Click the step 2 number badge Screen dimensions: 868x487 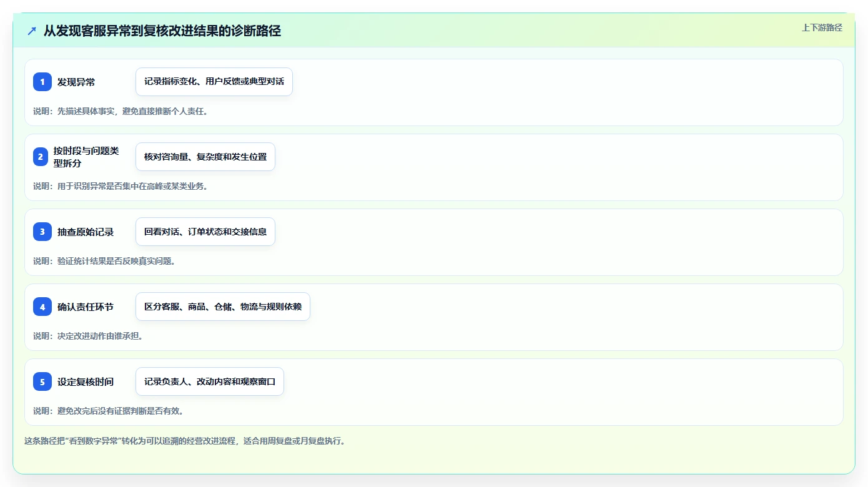pyautogui.click(x=41, y=157)
